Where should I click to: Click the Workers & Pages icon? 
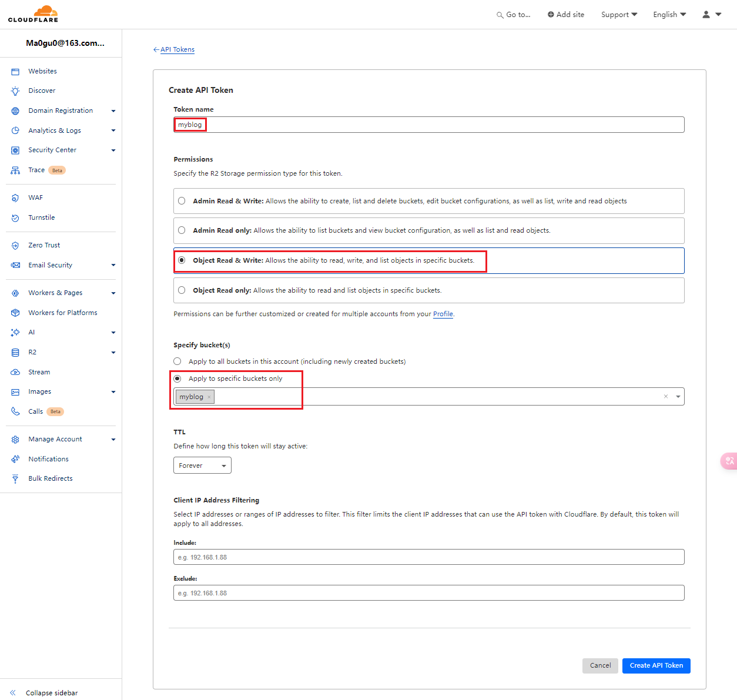click(x=15, y=293)
